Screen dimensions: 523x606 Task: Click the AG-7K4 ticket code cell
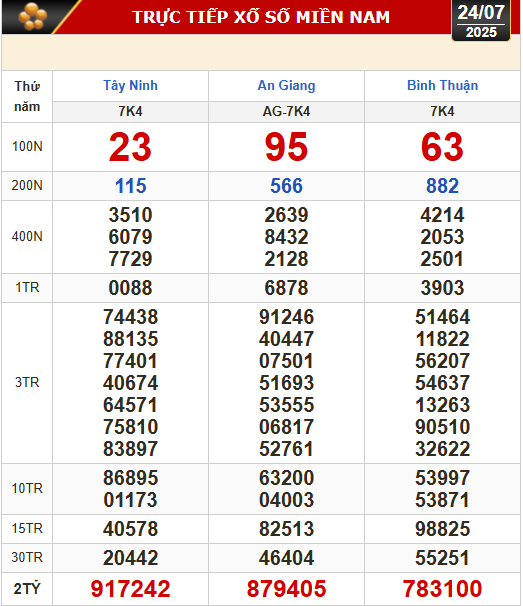click(286, 112)
